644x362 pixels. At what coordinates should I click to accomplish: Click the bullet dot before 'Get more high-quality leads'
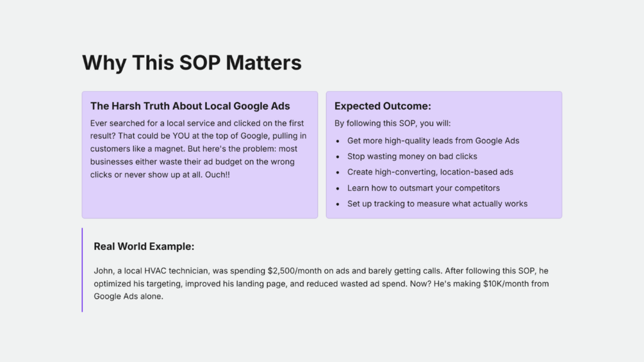[x=338, y=141]
